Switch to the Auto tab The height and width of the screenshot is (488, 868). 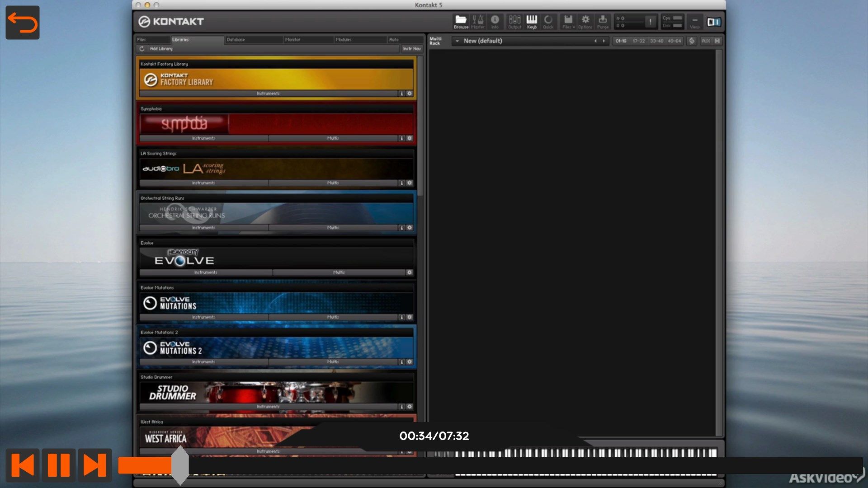(x=405, y=40)
